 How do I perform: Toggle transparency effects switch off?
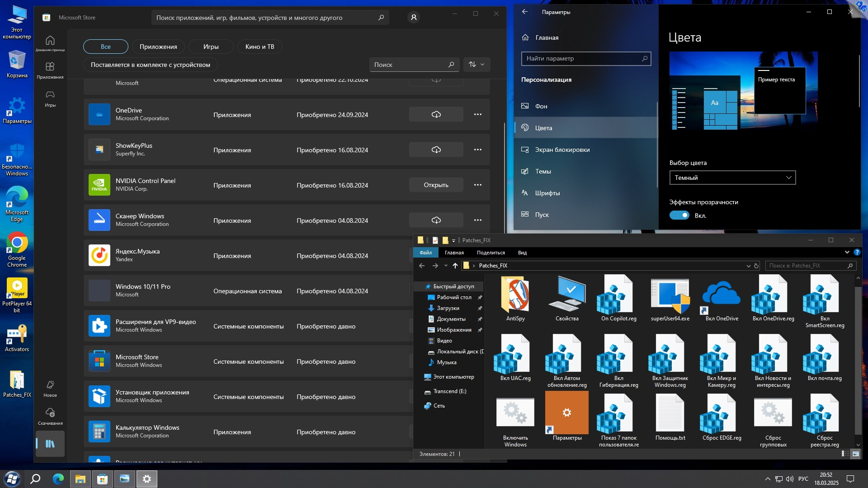tap(679, 216)
